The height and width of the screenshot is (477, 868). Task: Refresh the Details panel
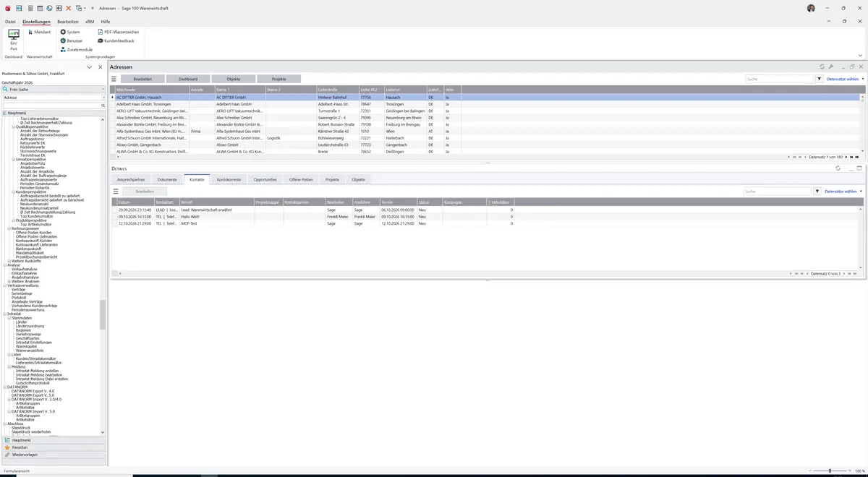pos(838,168)
